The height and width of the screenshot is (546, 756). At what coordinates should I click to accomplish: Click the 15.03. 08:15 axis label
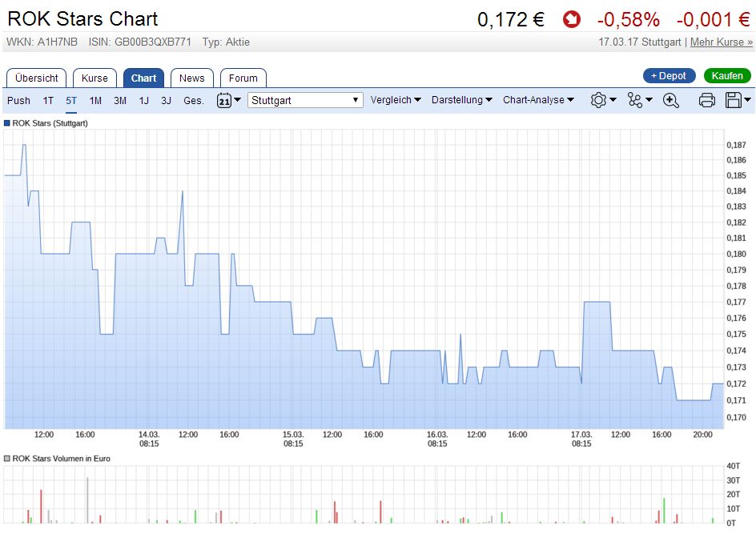click(x=293, y=439)
